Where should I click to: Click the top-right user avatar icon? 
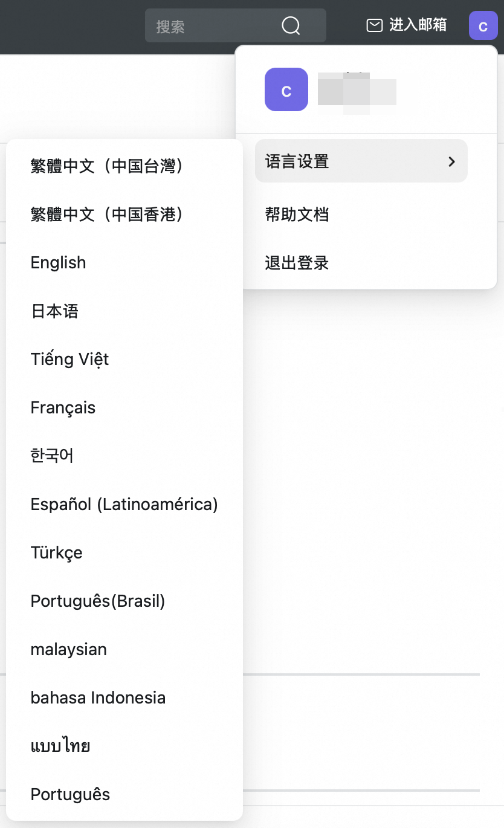click(483, 26)
